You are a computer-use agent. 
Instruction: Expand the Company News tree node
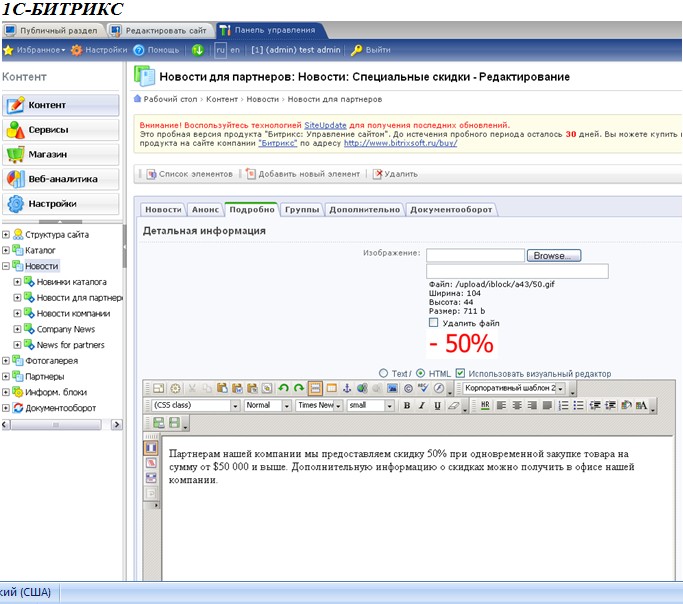point(17,329)
